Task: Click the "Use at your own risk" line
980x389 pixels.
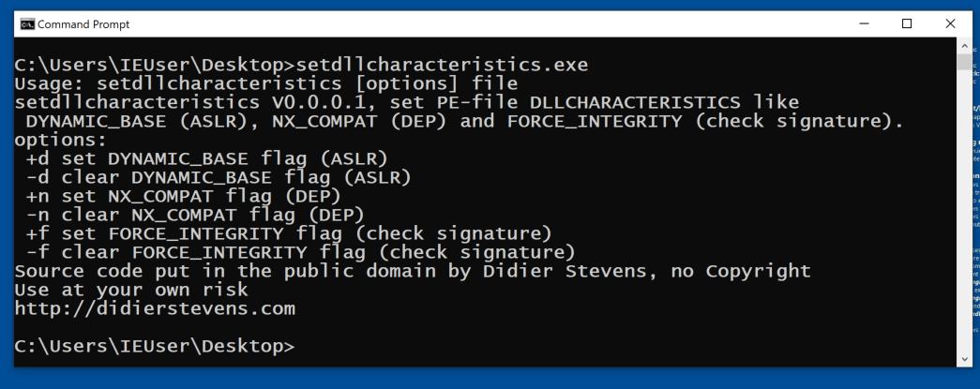Action: tap(131, 290)
